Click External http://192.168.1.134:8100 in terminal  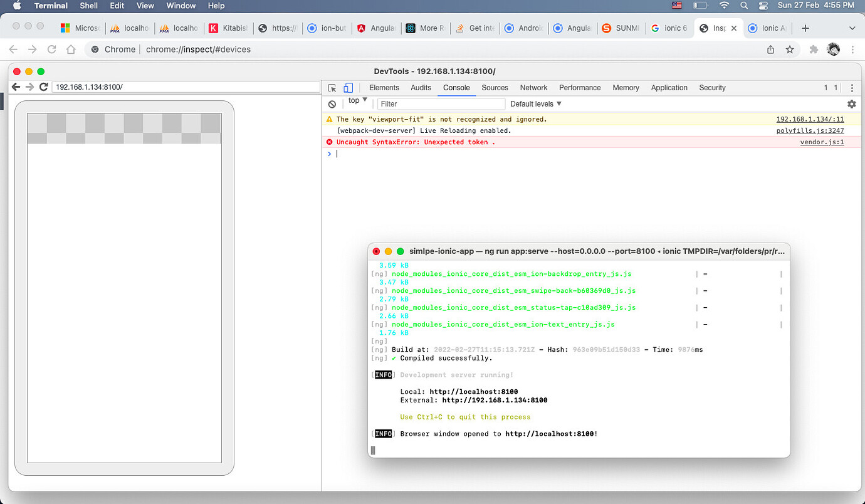click(474, 400)
